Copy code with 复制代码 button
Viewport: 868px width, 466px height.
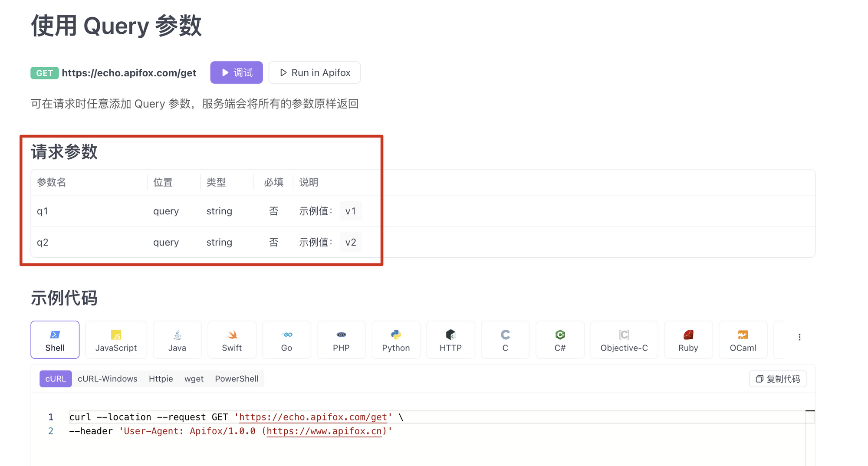click(x=777, y=378)
